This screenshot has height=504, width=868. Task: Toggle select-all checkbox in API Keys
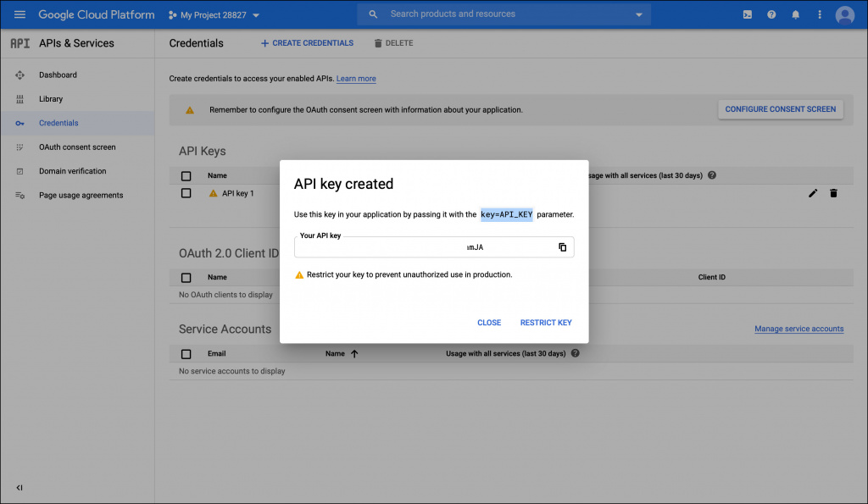click(186, 176)
